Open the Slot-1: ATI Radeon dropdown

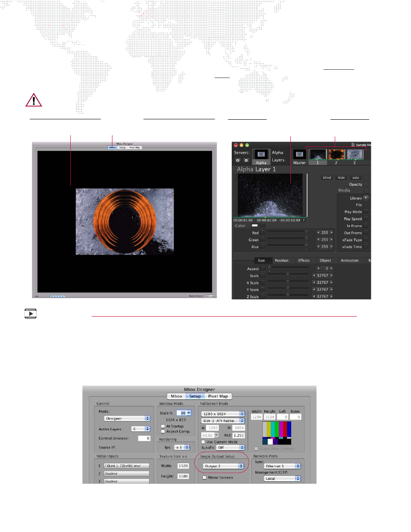223,421
